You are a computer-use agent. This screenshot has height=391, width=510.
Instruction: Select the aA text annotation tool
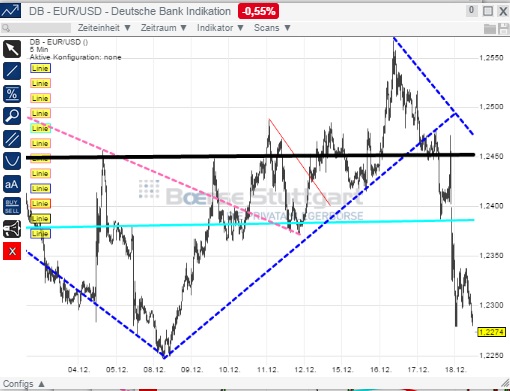(x=12, y=184)
